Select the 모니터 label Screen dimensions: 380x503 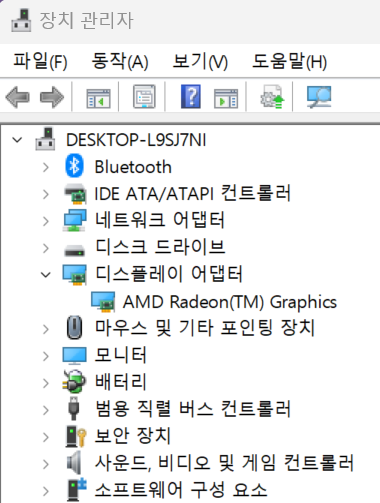120,355
